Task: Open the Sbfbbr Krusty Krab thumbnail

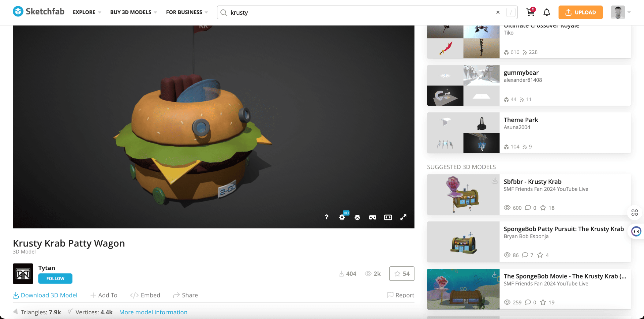Action: click(x=463, y=195)
